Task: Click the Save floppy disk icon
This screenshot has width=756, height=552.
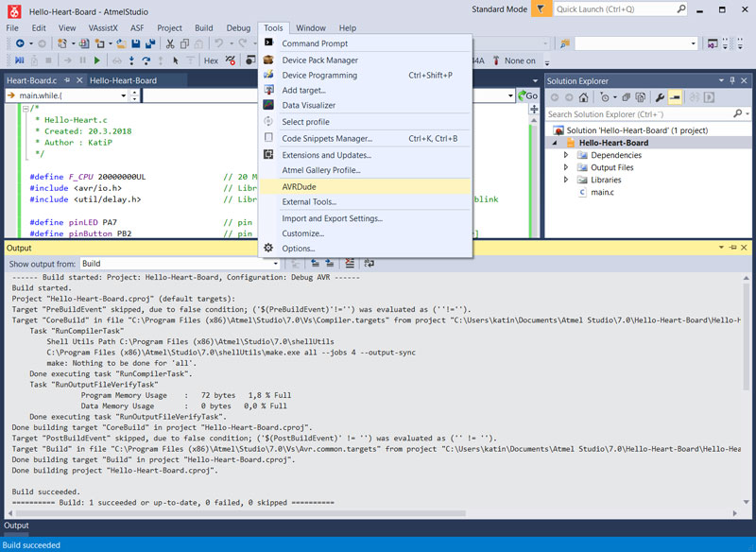Action: pos(136,43)
